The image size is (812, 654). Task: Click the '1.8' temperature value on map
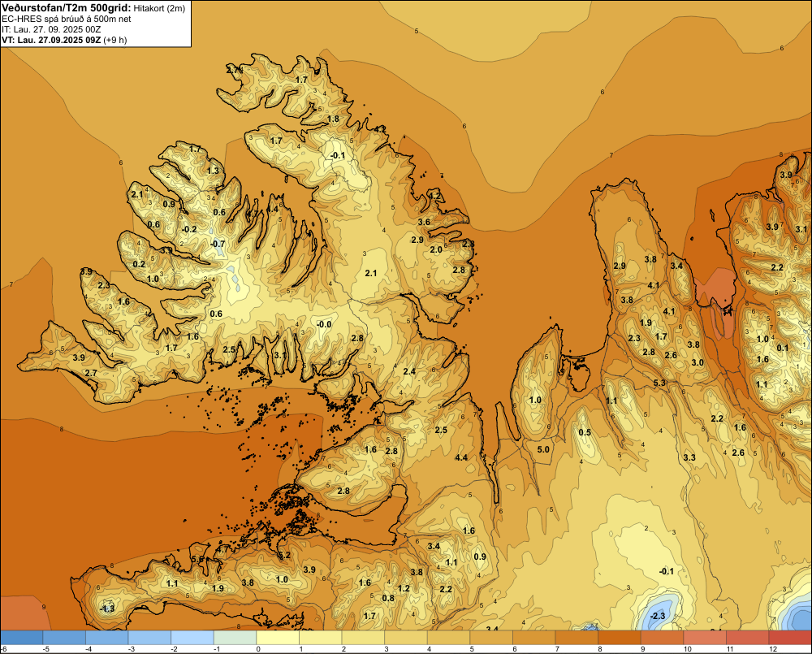click(x=333, y=119)
